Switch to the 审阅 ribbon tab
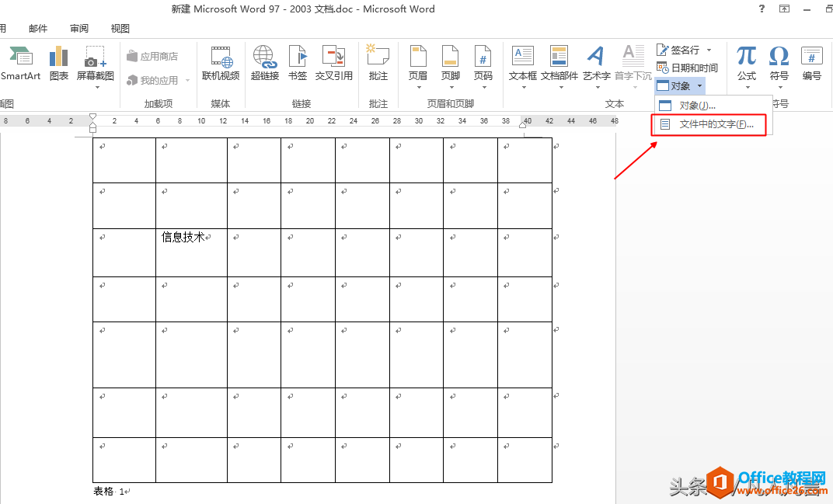Image resolution: width=833 pixels, height=504 pixels. tap(79, 28)
